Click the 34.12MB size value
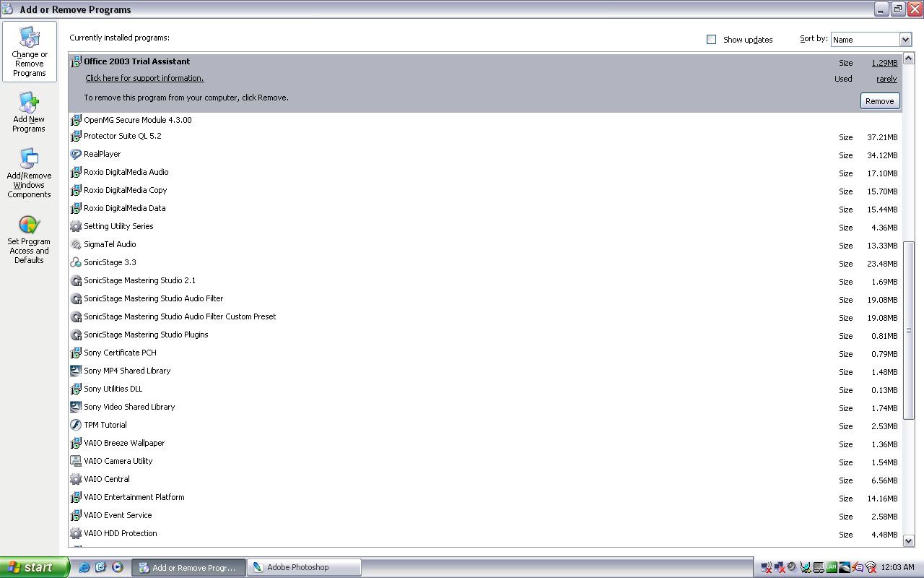 [882, 155]
